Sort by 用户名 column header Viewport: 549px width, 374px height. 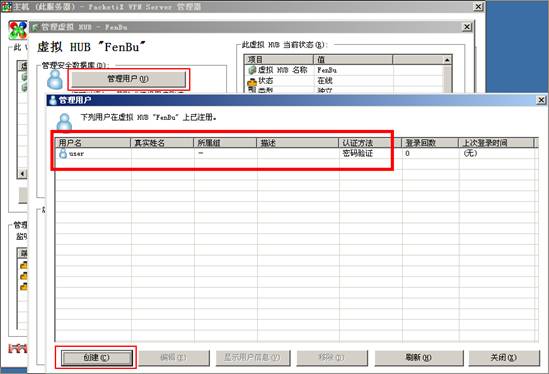[93, 143]
